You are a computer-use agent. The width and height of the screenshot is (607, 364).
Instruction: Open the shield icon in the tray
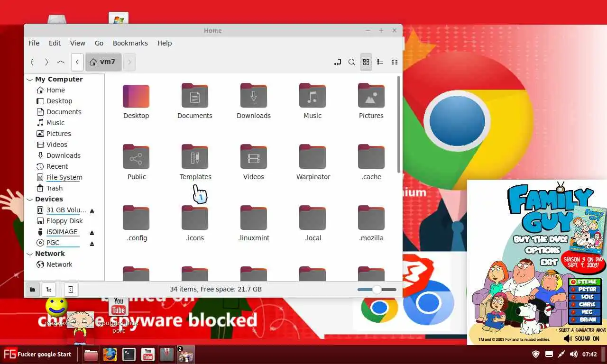coord(536,354)
